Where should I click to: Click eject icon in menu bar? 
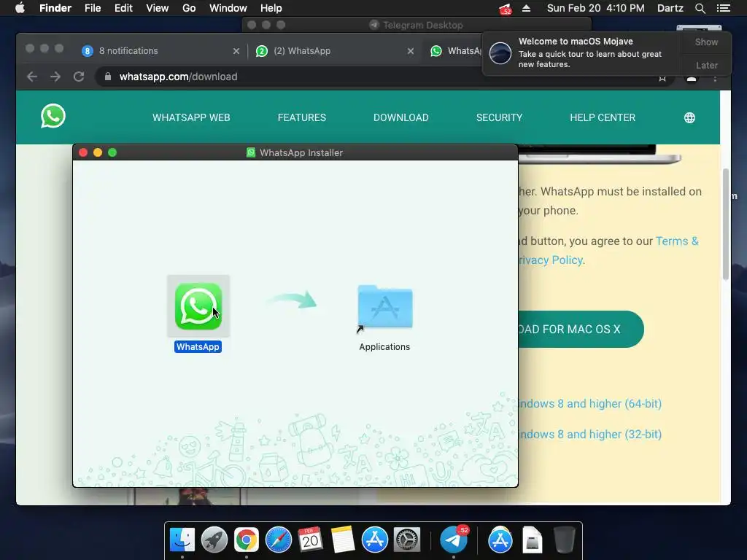[527, 8]
